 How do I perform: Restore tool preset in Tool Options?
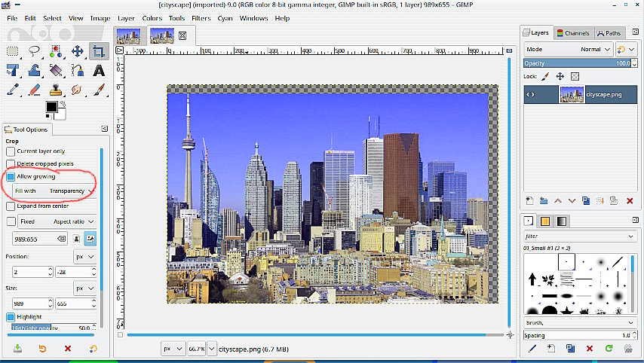(x=42, y=349)
